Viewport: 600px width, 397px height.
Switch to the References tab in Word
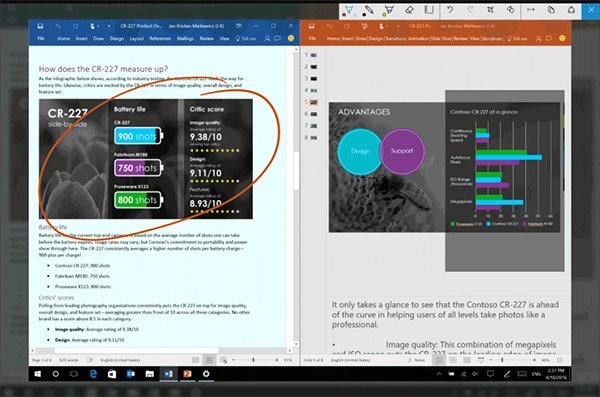click(160, 38)
